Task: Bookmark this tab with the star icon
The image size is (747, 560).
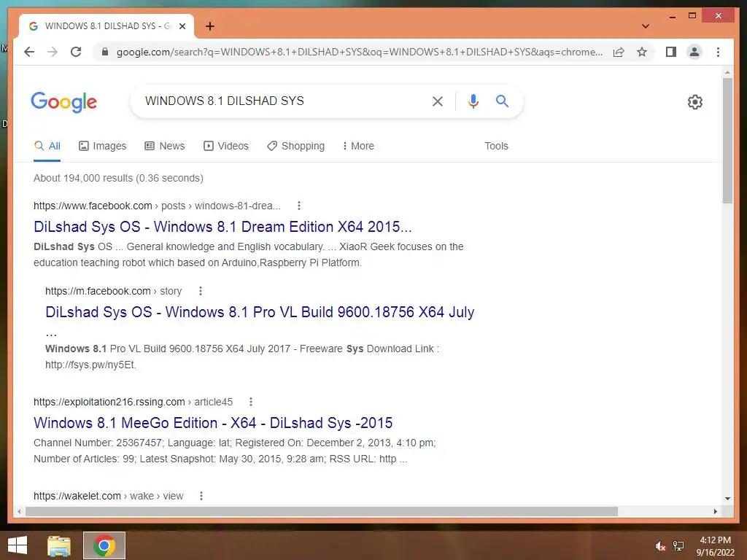Action: click(x=642, y=52)
